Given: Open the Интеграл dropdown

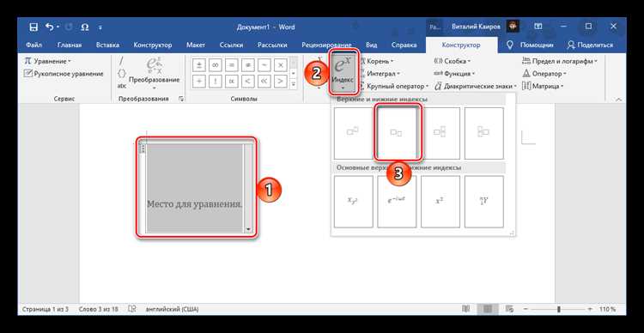Looking at the screenshot, I should (380, 74).
